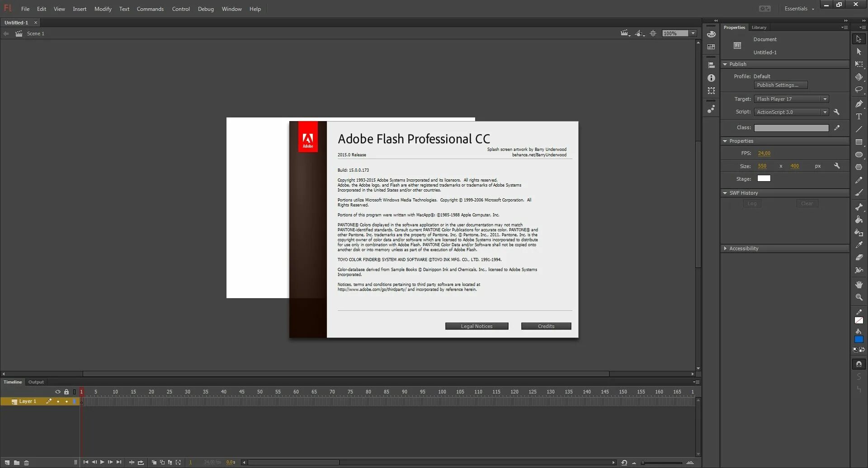The image size is (868, 468).
Task: Click the Edit Scene clapper icon
Action: [625, 33]
